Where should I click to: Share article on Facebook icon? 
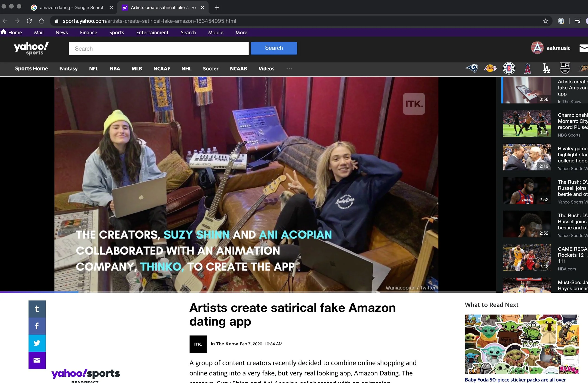point(37,326)
